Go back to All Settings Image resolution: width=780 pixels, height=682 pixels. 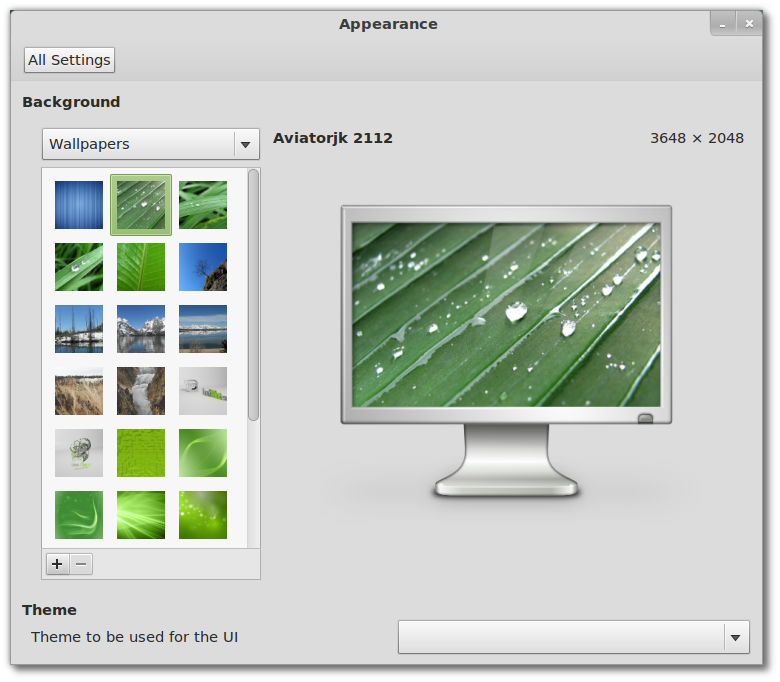69,60
